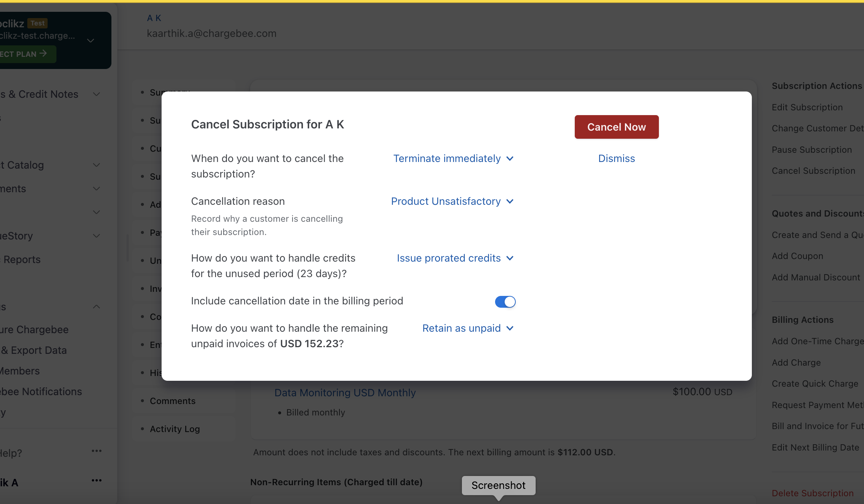The image size is (864, 504).
Task: Open Data Monitoring USD Monthly plan link
Action: [345, 393]
